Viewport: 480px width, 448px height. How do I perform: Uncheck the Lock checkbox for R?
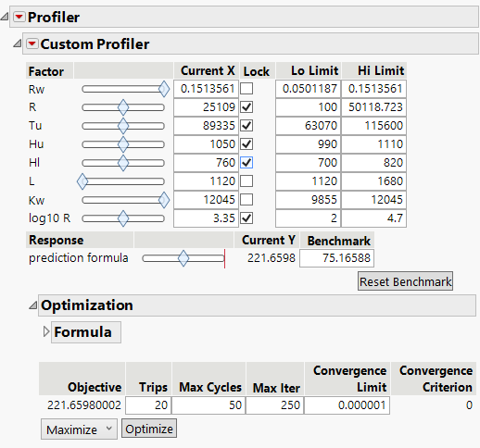click(246, 107)
